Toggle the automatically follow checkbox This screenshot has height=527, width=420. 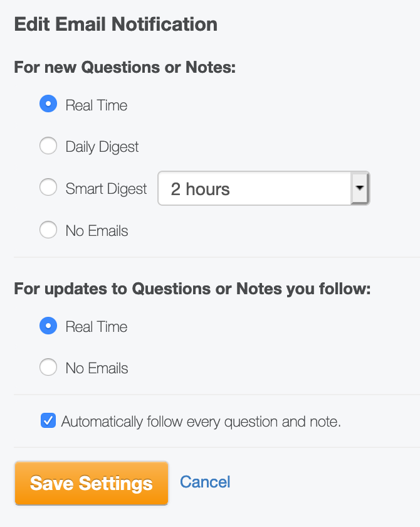pos(48,421)
